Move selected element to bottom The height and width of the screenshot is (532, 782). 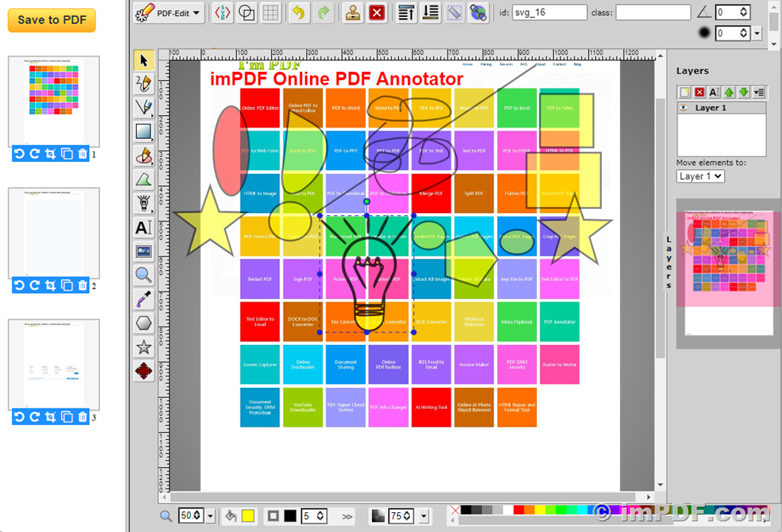[x=431, y=12]
